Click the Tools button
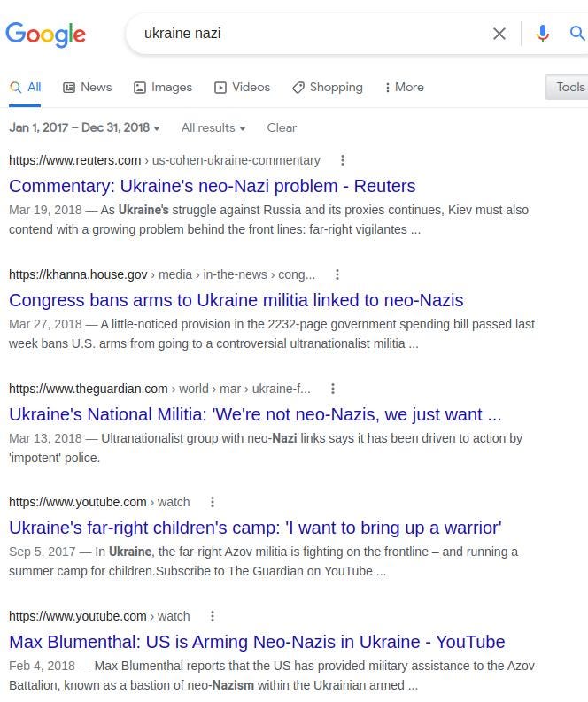Viewport: 588px width, 702px height. [567, 87]
